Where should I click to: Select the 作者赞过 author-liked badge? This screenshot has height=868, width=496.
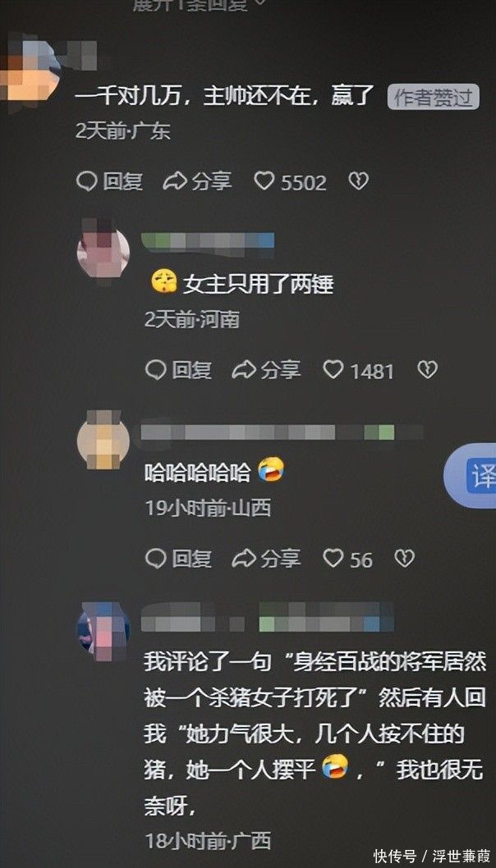[x=433, y=98]
